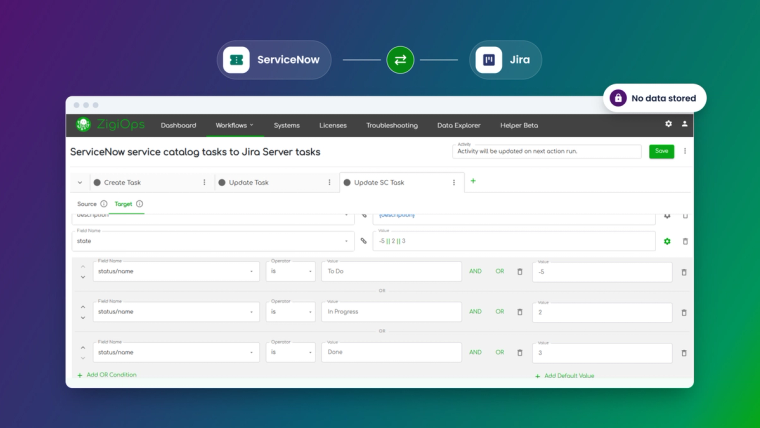Delete the To Do condition
The image size is (760, 428).
pyautogui.click(x=520, y=271)
